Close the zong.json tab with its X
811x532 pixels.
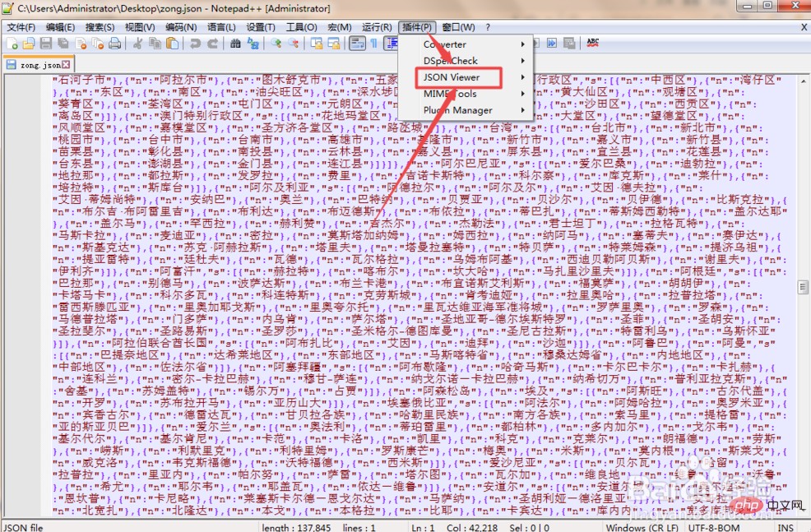point(66,64)
